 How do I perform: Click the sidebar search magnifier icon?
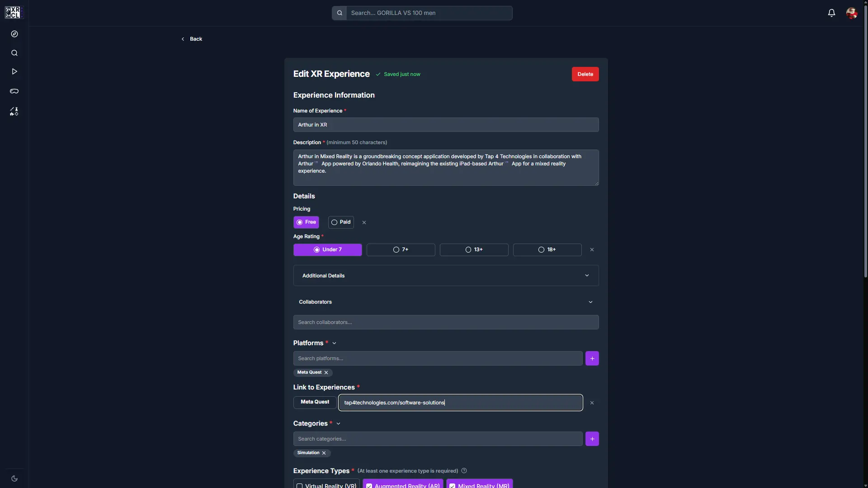(14, 53)
